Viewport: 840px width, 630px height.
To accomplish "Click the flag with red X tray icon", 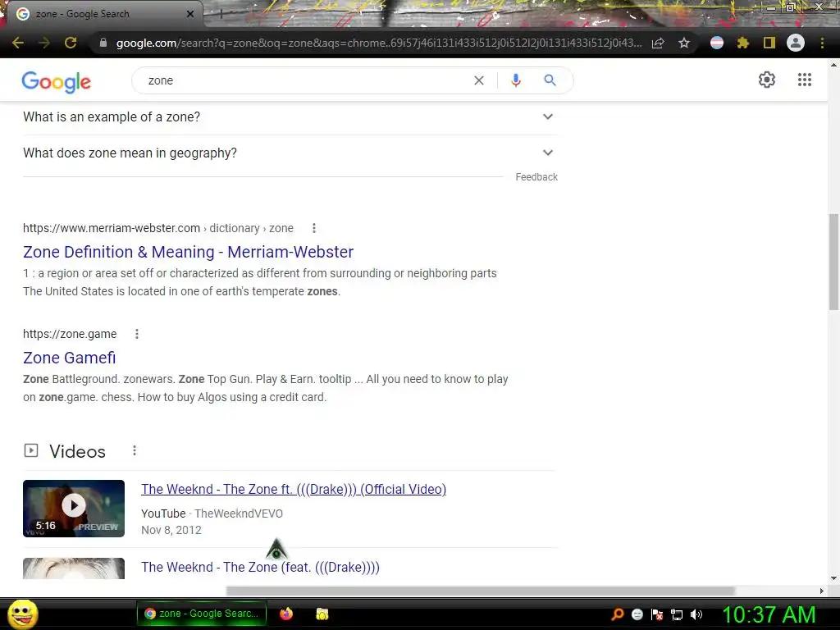I will point(657,614).
